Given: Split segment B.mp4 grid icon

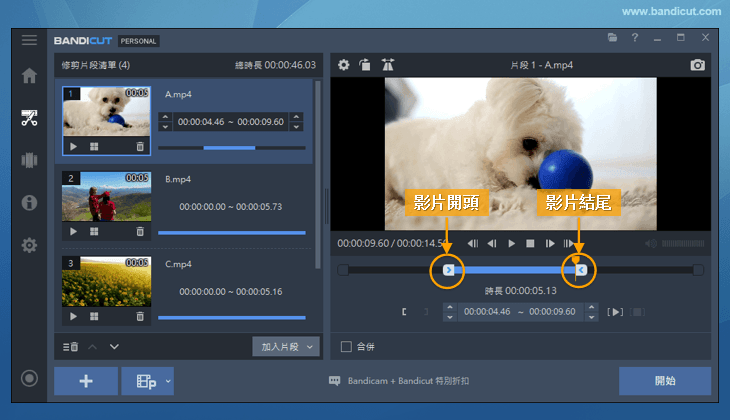Looking at the screenshot, I should coord(94,231).
